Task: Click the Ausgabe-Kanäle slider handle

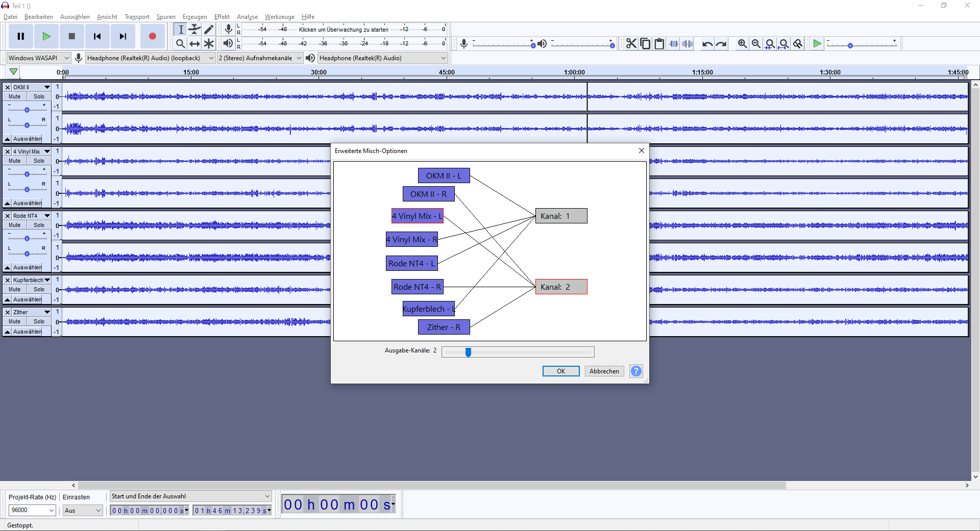Action: coord(468,352)
